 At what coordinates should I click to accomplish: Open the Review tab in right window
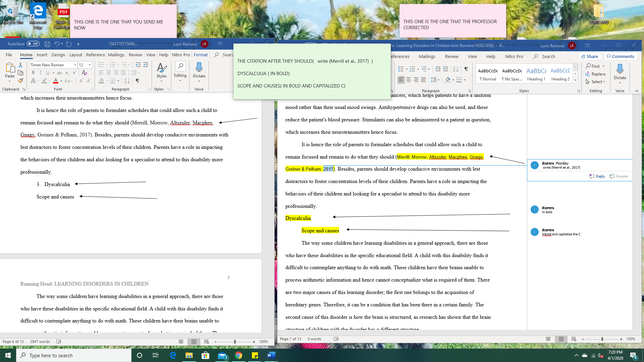tap(452, 56)
